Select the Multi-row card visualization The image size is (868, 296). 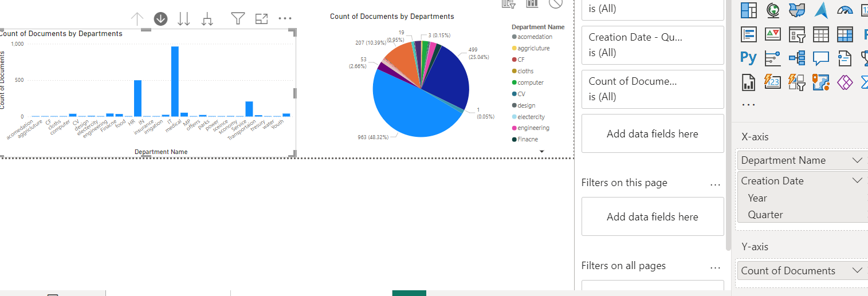pos(748,34)
